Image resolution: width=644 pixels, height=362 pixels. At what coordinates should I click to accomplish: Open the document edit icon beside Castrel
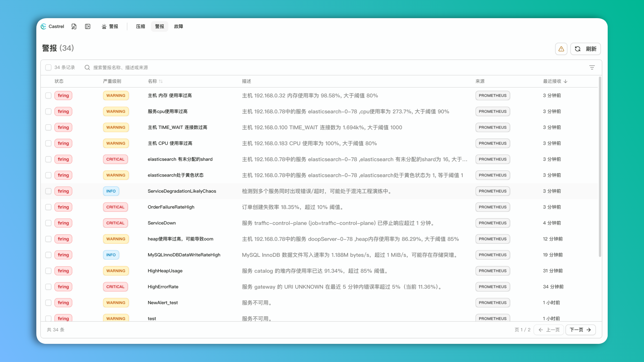tap(74, 26)
